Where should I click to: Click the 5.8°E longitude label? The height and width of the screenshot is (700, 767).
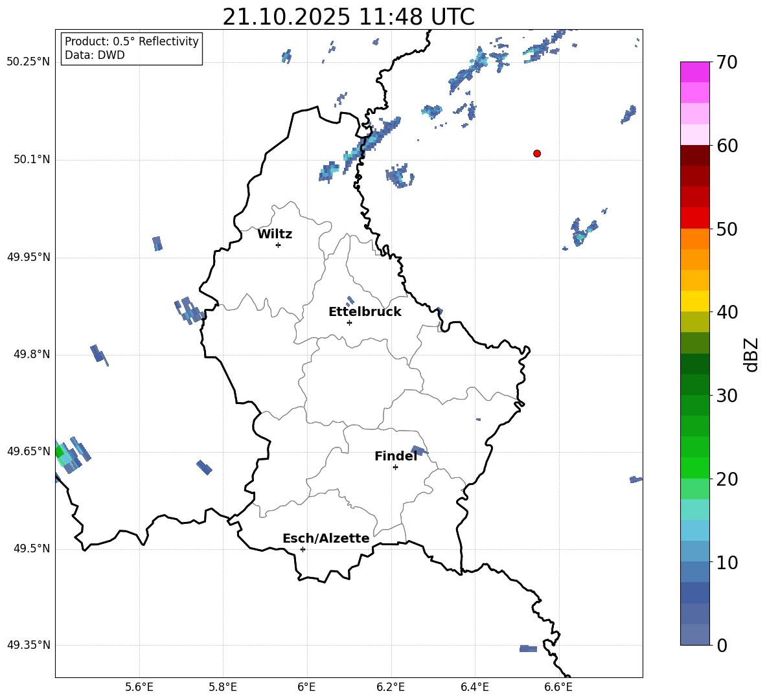click(x=223, y=687)
